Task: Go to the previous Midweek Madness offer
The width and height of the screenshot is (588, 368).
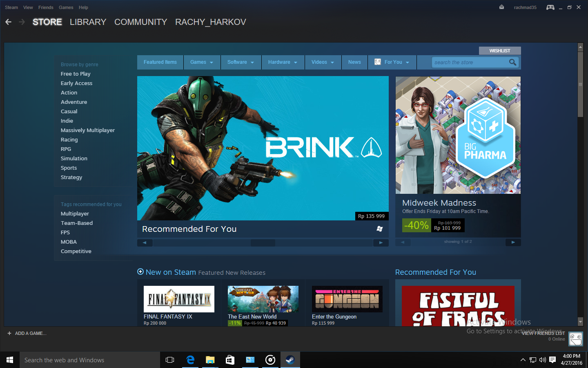Action: pyautogui.click(x=403, y=242)
